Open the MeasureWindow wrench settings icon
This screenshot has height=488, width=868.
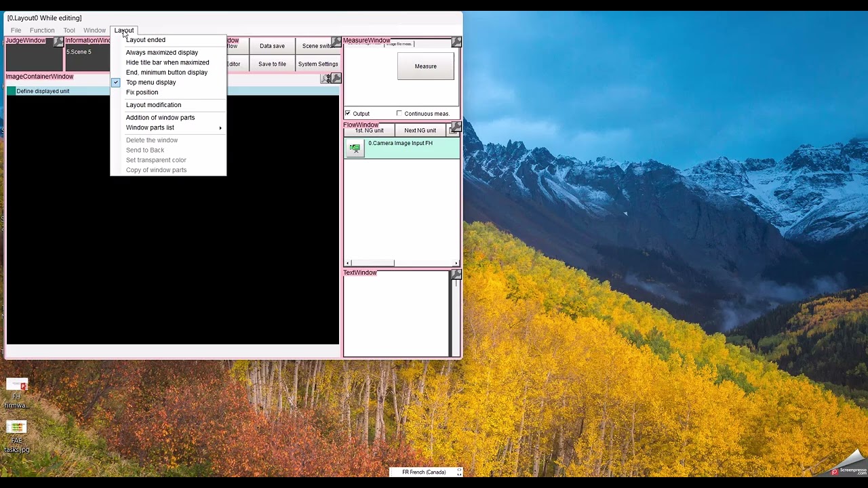point(456,42)
